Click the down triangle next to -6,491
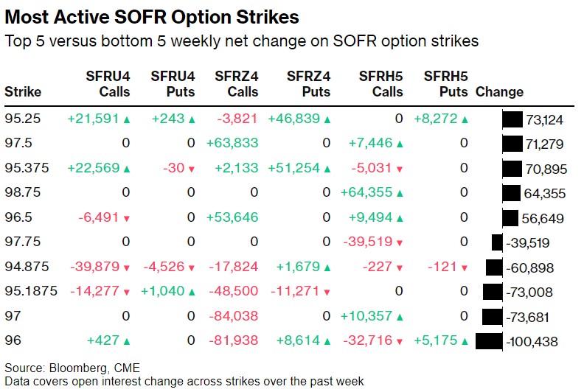This screenshot has height=392, width=584. pos(126,218)
